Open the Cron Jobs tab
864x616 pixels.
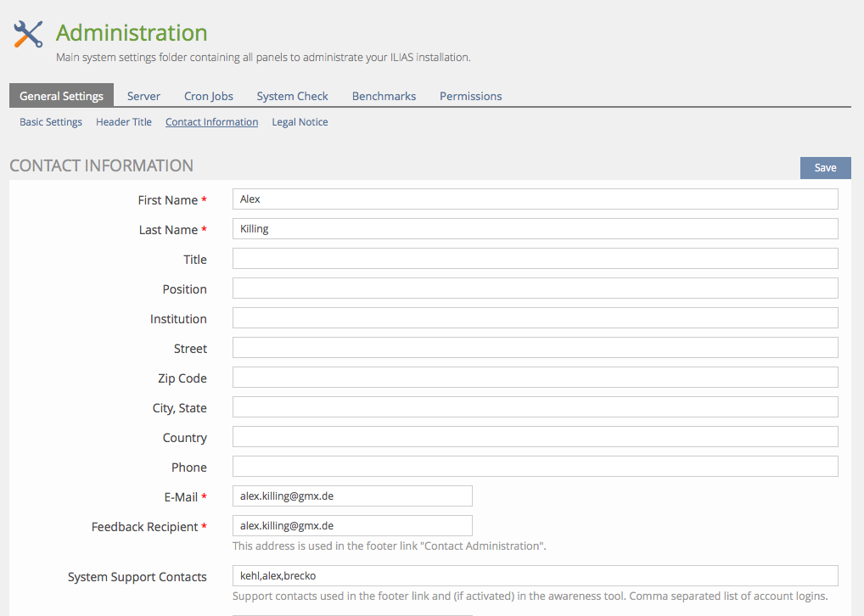[x=208, y=96]
